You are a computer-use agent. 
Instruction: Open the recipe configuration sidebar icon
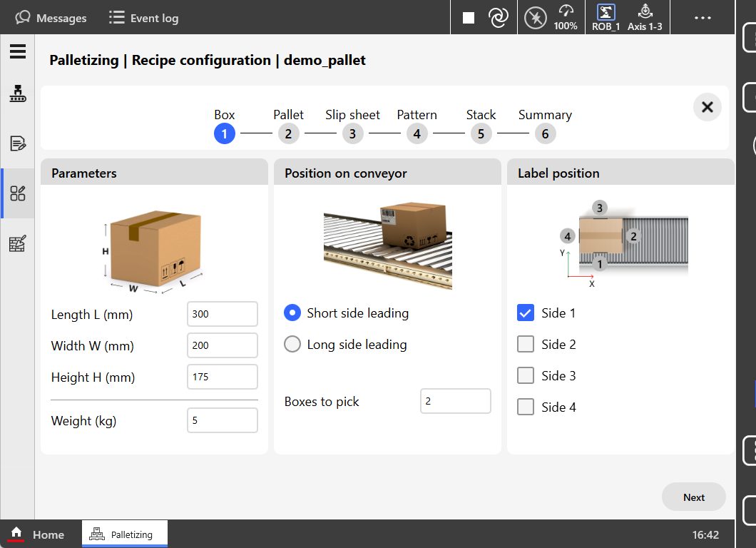coord(18,193)
